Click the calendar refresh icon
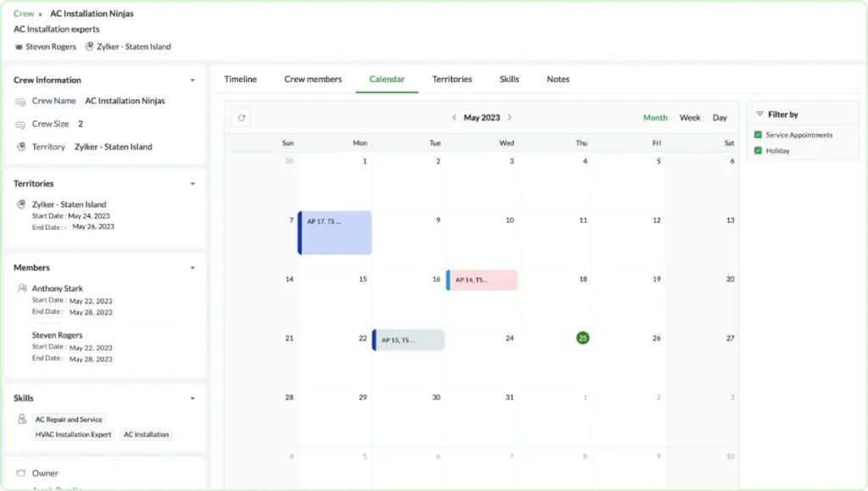 [x=241, y=118]
